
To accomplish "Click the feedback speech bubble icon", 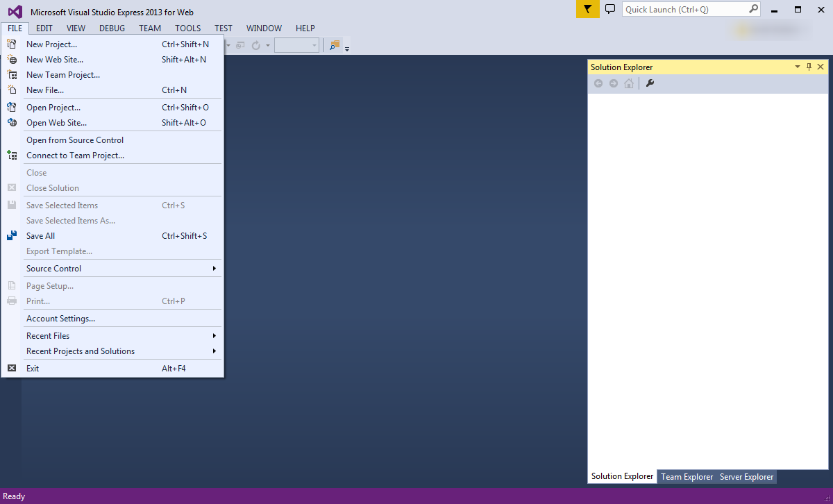I will [610, 9].
